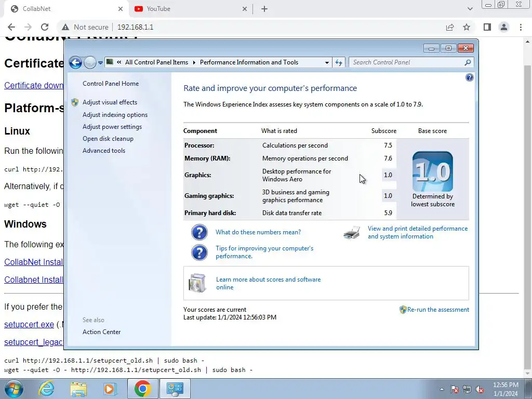Screen dimensions: 532x399
Task: Open Adjust power settings
Action: tap(112, 127)
